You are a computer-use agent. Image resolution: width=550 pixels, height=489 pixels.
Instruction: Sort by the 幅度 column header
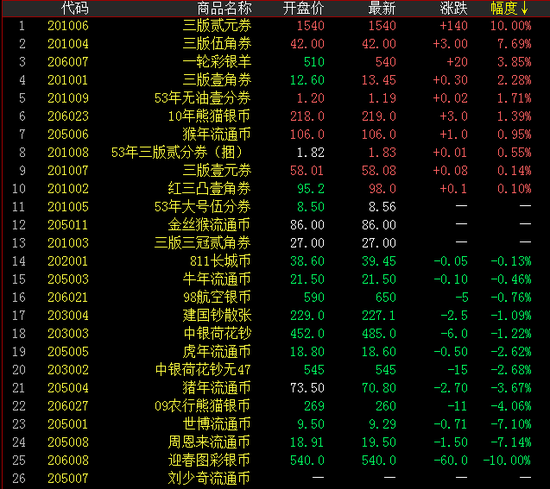(509, 8)
